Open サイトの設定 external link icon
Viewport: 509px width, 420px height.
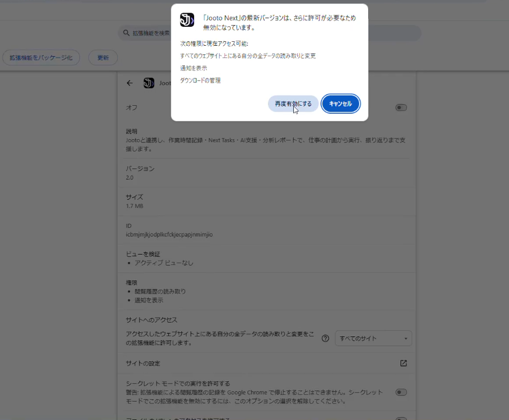point(403,363)
